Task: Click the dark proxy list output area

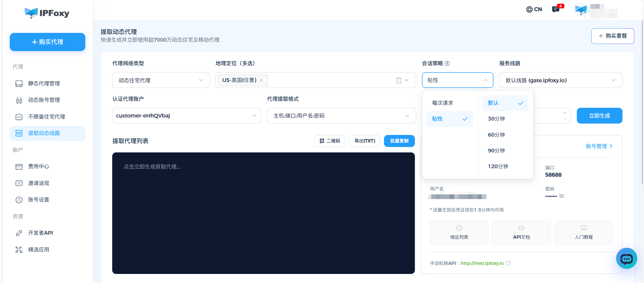Action: (263, 213)
